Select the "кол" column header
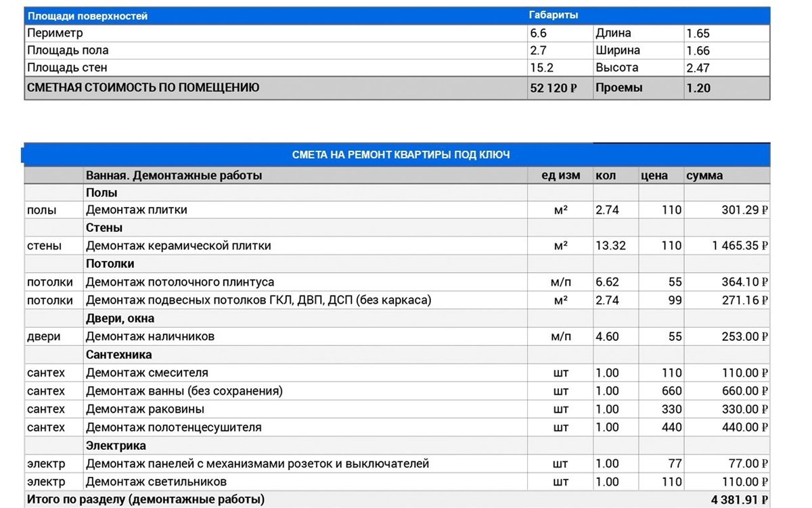Screen dimensions: 812x508 point(604,175)
